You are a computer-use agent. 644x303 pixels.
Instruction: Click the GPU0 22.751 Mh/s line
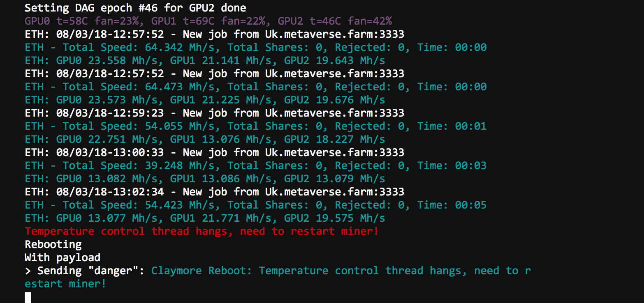[205, 139]
